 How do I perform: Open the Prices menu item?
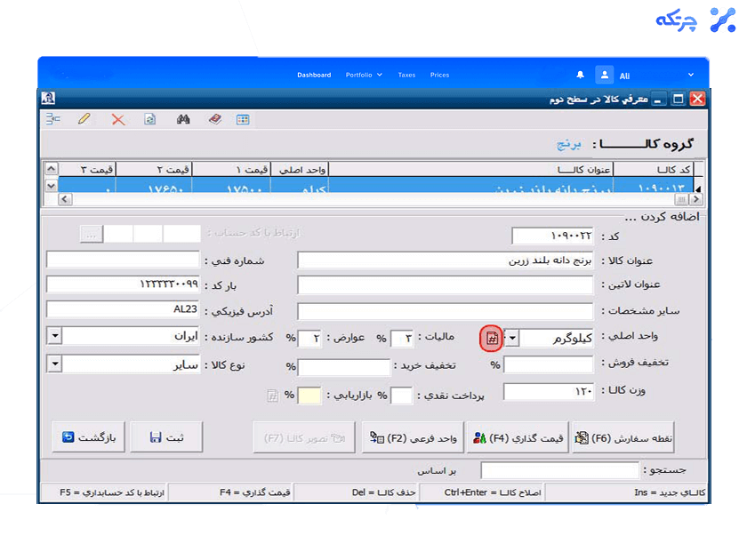[x=439, y=75]
